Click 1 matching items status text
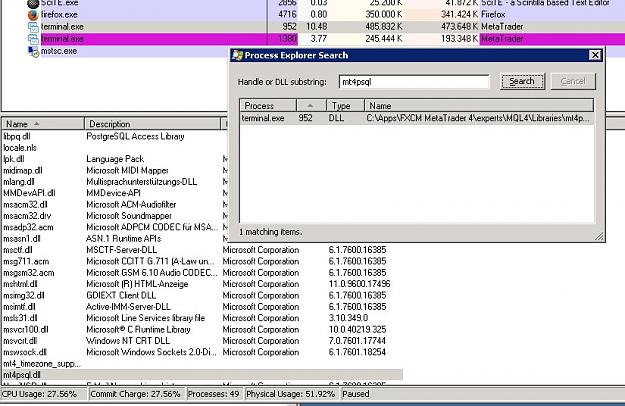 coord(271,231)
